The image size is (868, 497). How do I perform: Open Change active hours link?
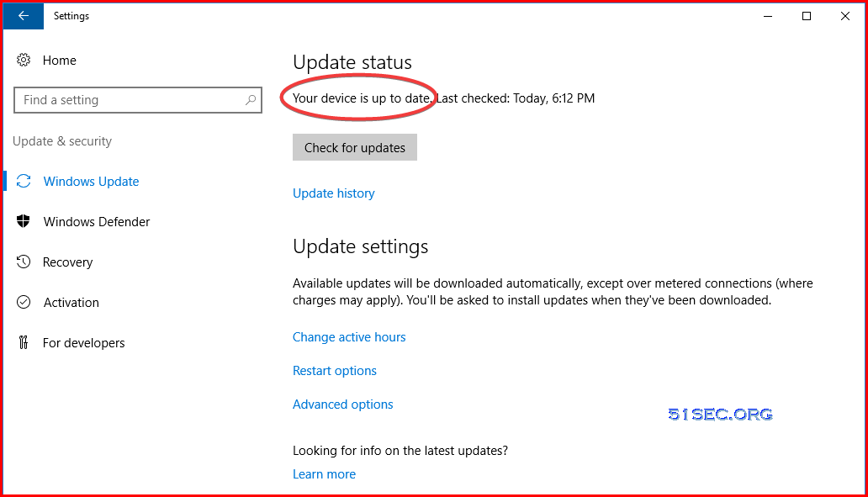(349, 337)
